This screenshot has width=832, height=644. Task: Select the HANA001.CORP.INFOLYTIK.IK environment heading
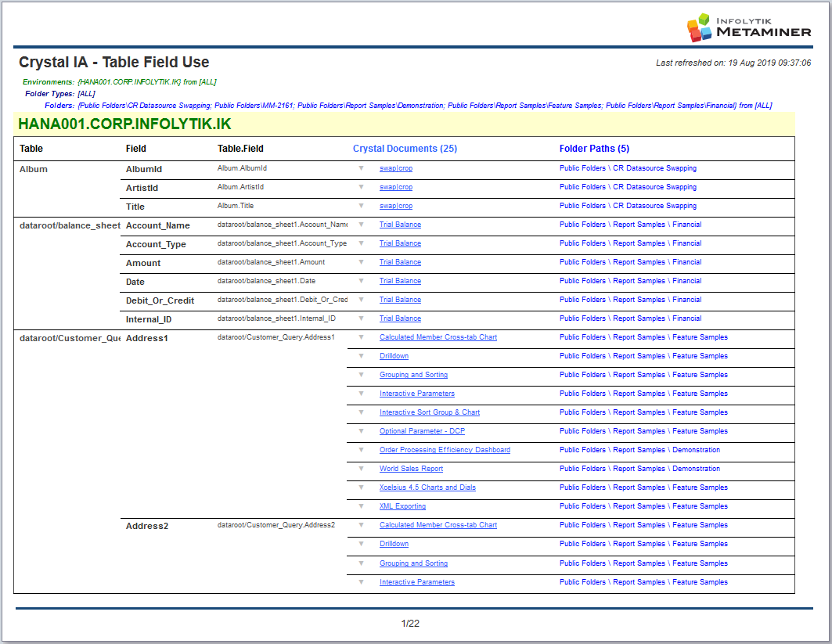tap(124, 124)
